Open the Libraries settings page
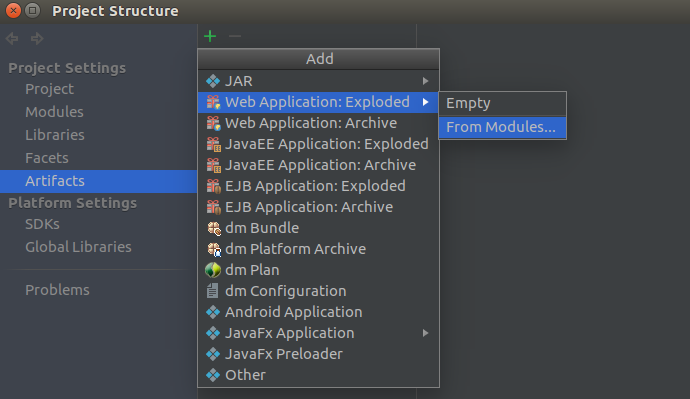Screen dimensions: 690x399 click(99, 135)
